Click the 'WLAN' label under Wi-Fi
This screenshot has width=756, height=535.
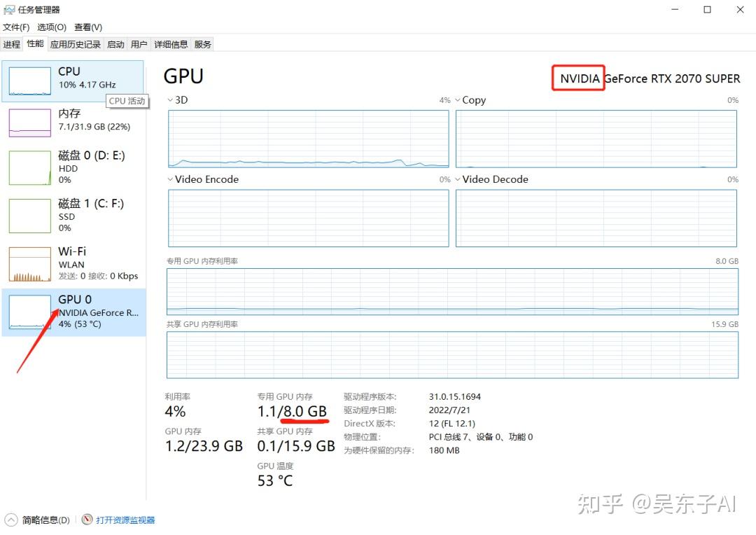(x=71, y=265)
